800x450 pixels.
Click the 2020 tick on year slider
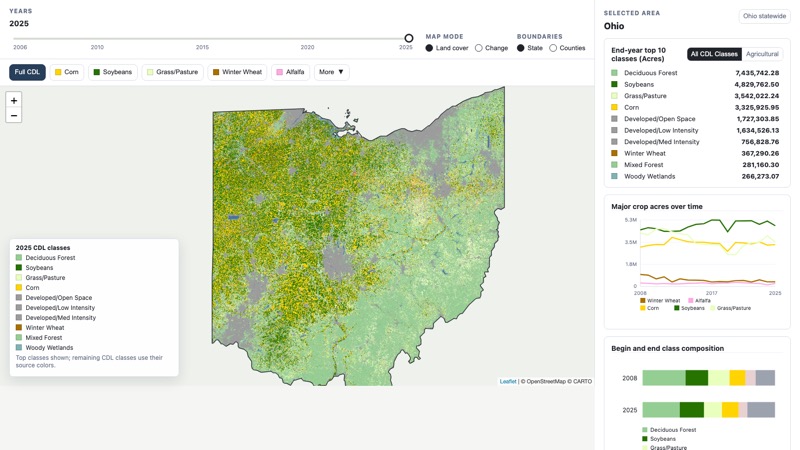click(x=307, y=47)
